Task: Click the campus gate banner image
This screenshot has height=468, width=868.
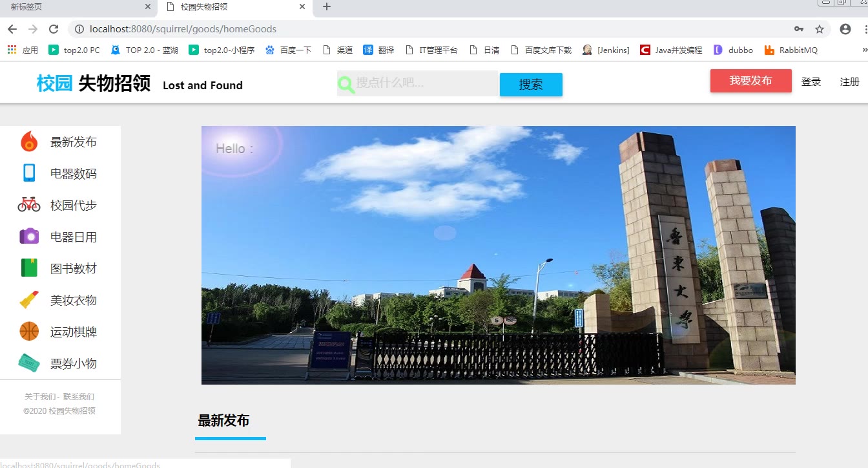Action: click(x=499, y=255)
